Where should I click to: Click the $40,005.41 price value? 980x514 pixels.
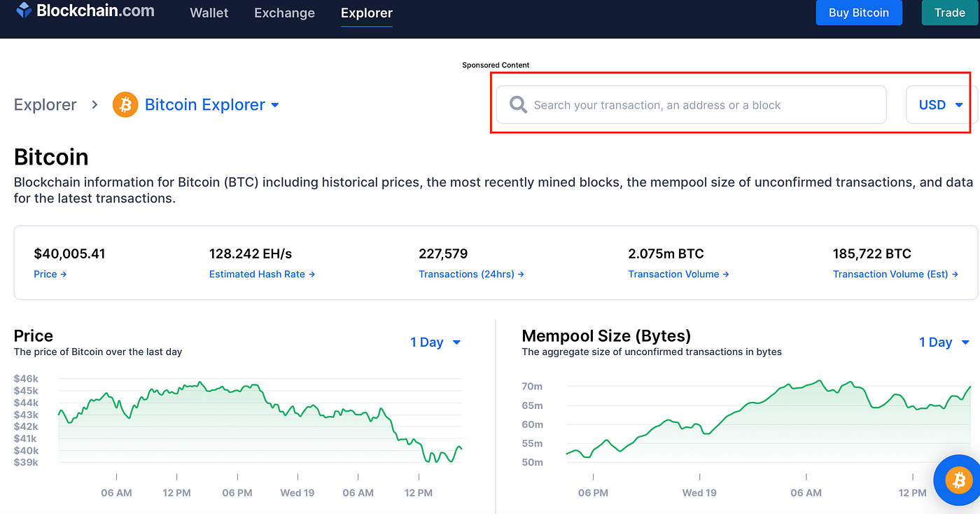point(69,253)
